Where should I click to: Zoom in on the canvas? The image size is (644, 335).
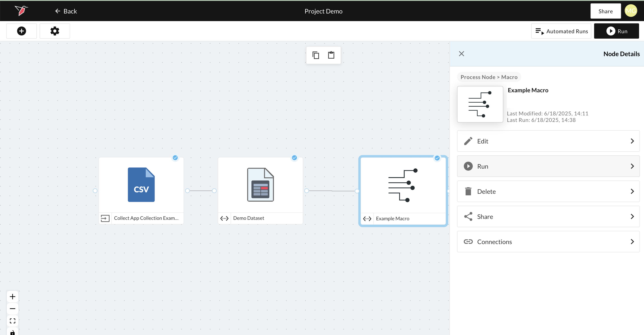[13, 297]
